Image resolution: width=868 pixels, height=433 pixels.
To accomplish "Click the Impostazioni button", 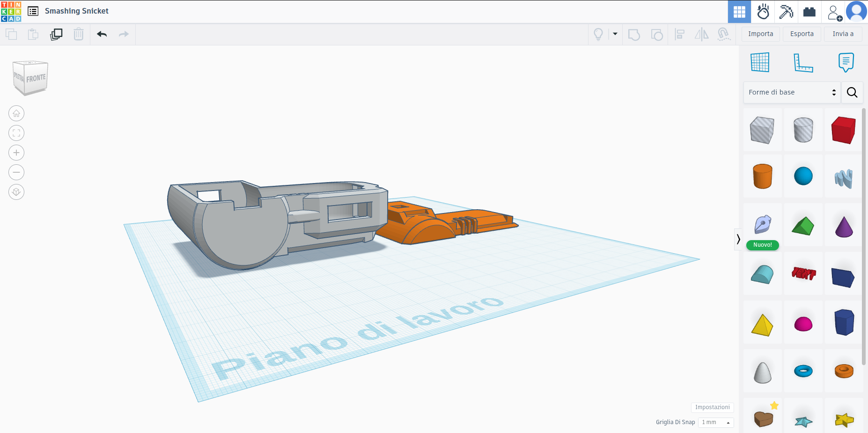I will [x=712, y=407].
